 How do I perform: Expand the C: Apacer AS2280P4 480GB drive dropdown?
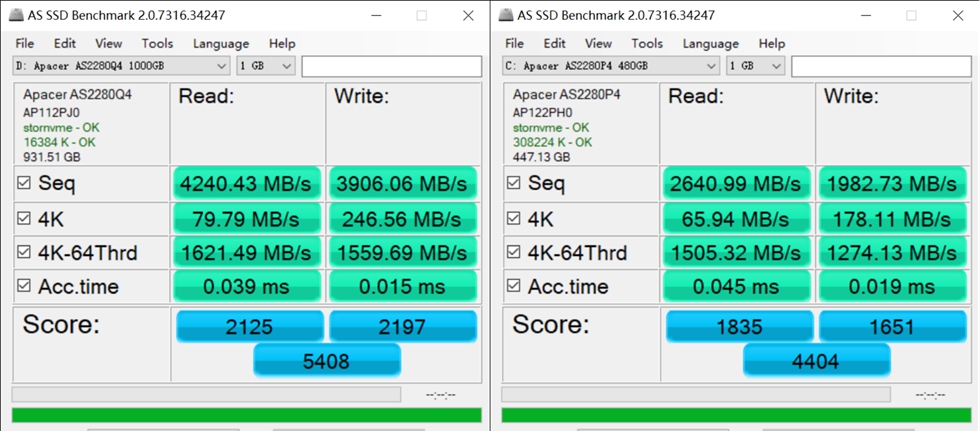(x=611, y=66)
